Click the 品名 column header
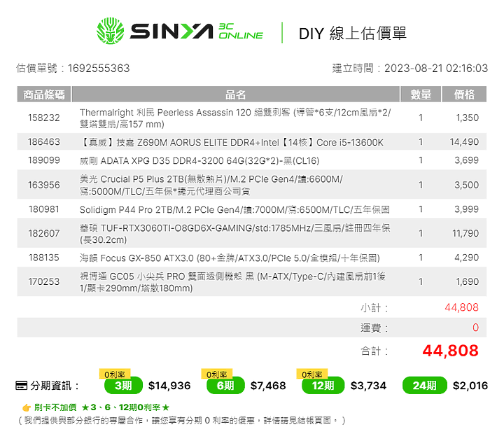Image resolution: width=504 pixels, height=441 pixels. [236, 94]
